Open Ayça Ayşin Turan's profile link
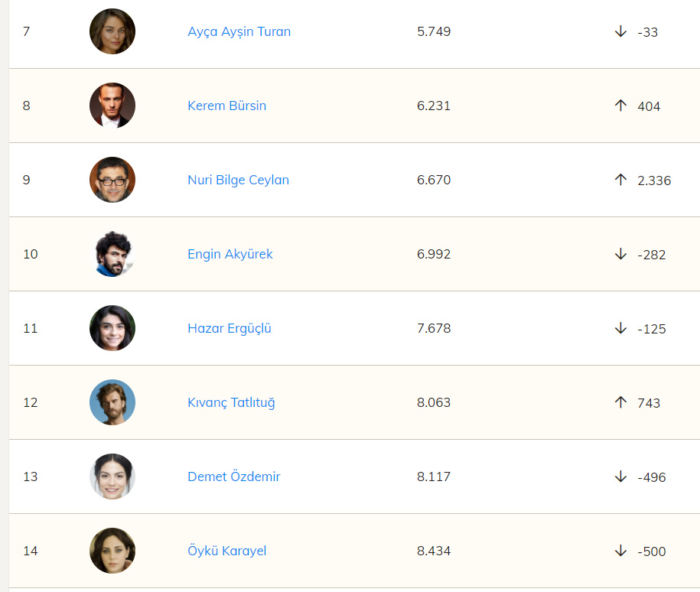700x592 pixels. [239, 31]
